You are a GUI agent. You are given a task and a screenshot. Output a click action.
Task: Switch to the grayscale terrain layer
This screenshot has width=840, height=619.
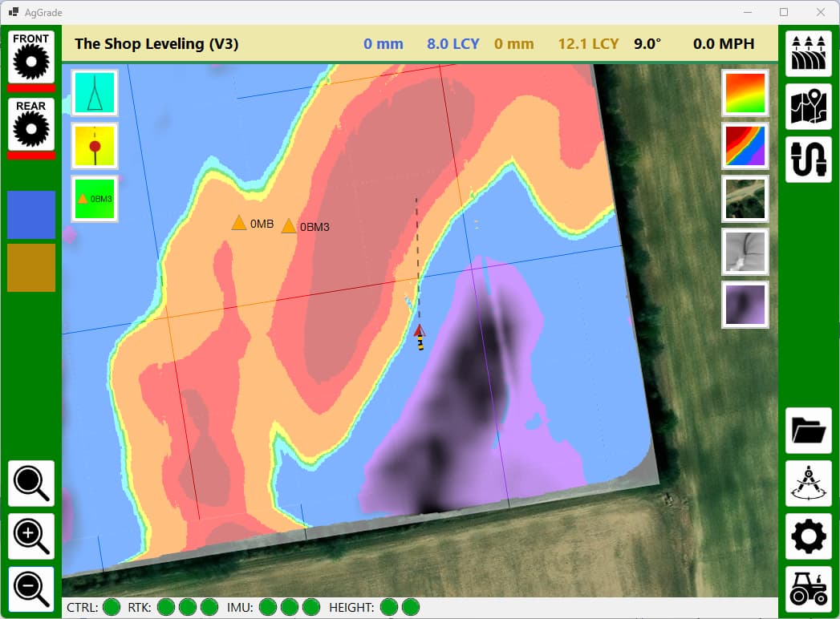(745, 251)
